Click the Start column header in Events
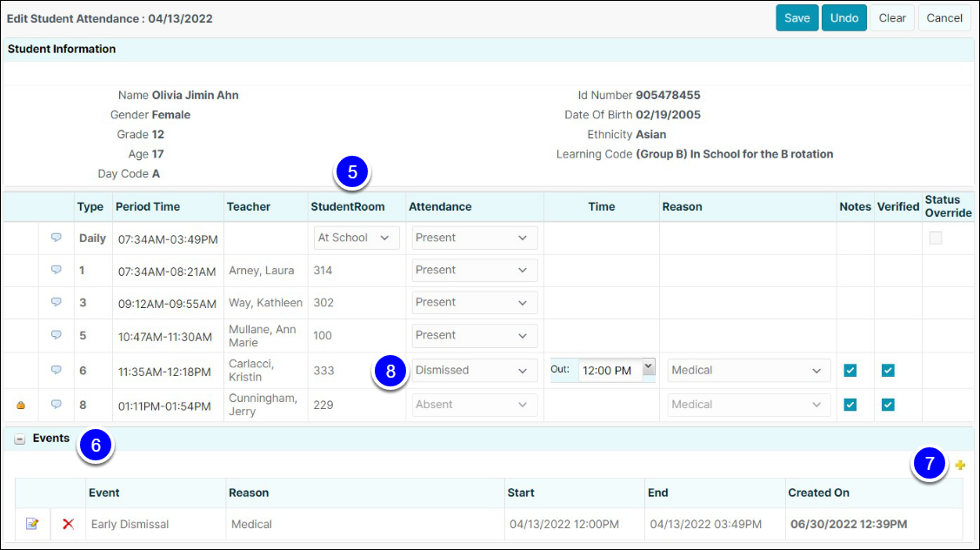Viewport: 980px width, 550px height. (x=521, y=493)
